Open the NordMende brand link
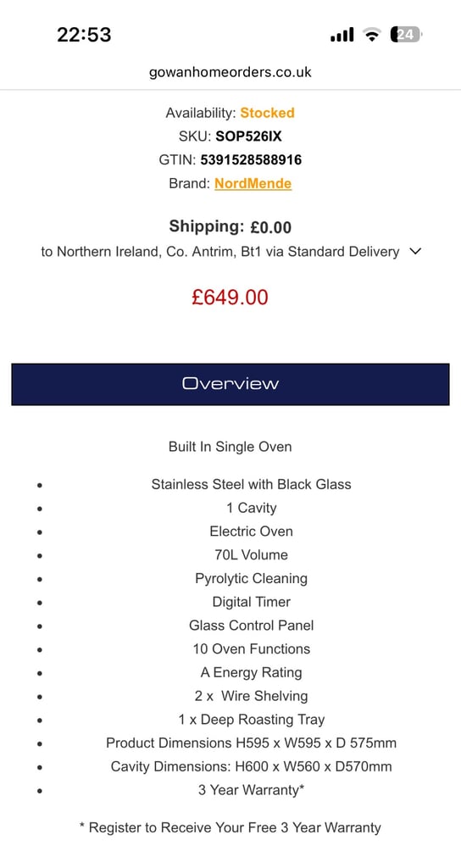The width and height of the screenshot is (461, 868). [x=253, y=183]
